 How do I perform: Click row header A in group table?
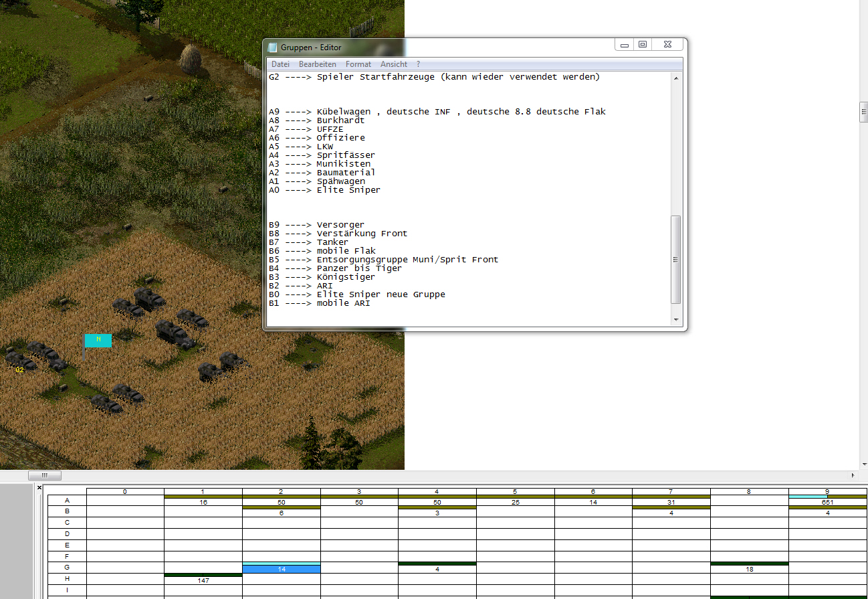pyautogui.click(x=67, y=500)
